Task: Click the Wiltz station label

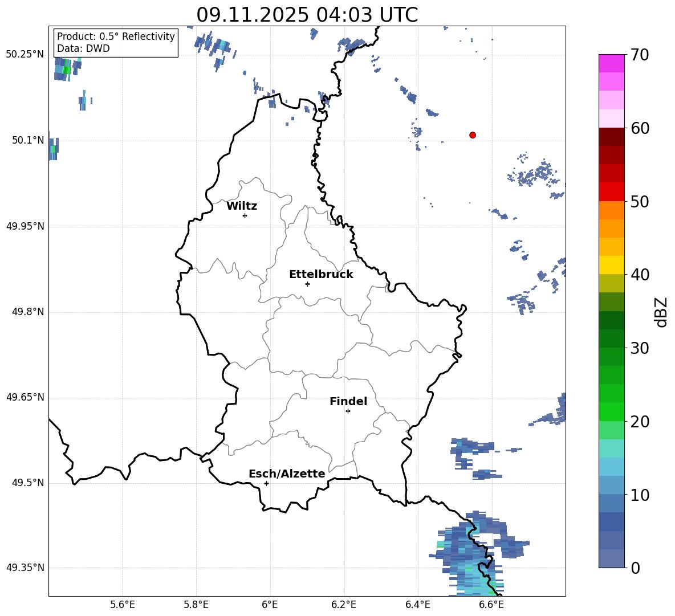Action: [x=242, y=206]
